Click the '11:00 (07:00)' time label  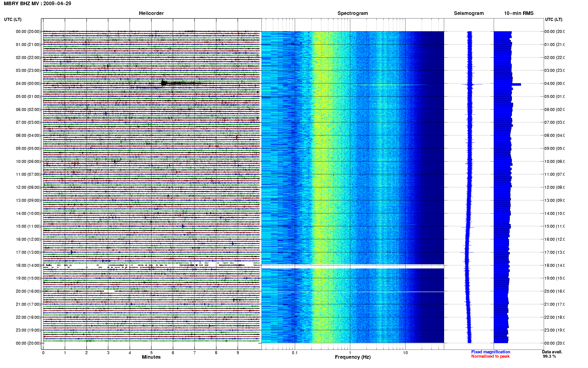(x=28, y=174)
